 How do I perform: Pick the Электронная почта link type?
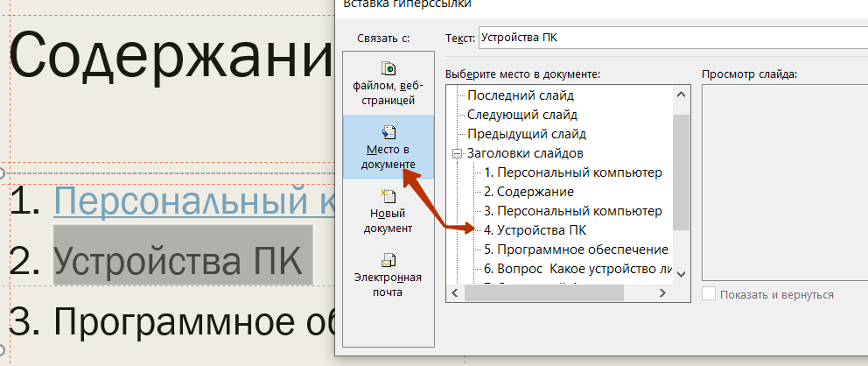388,275
